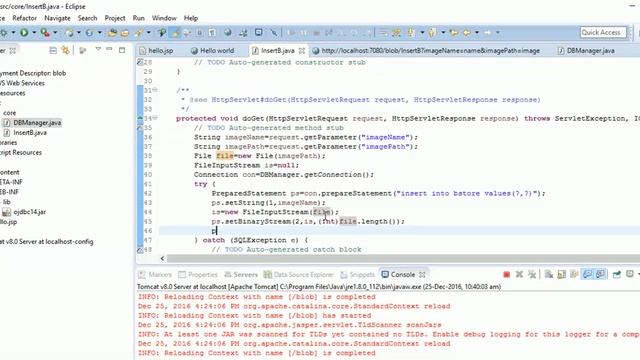
Task: Click the Open Type folder icon
Action: point(112,33)
